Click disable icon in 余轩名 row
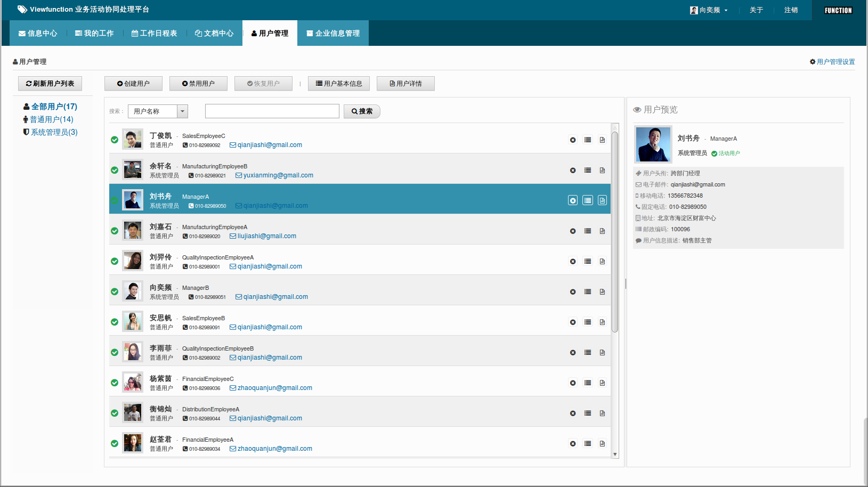The height and width of the screenshot is (487, 868). pyautogui.click(x=573, y=171)
